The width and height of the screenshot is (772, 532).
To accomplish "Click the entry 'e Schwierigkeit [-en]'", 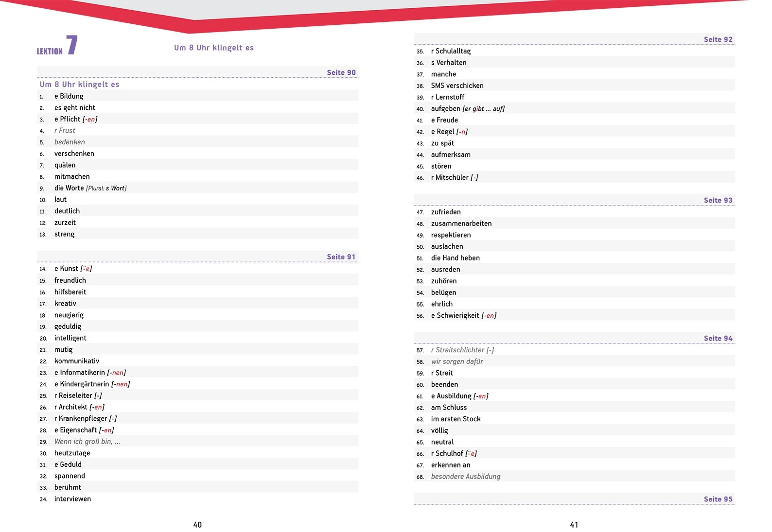I will point(464,316).
